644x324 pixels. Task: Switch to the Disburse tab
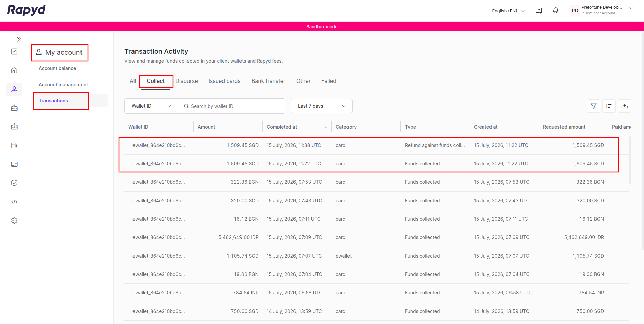point(186,81)
